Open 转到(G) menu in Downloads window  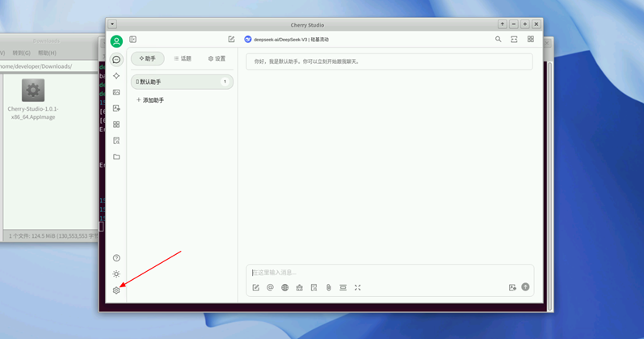(x=21, y=53)
